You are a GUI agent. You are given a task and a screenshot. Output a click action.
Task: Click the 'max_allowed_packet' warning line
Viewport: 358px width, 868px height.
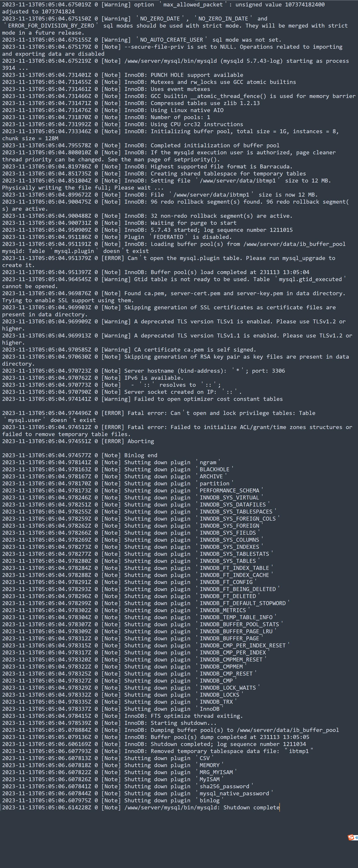coord(163,8)
